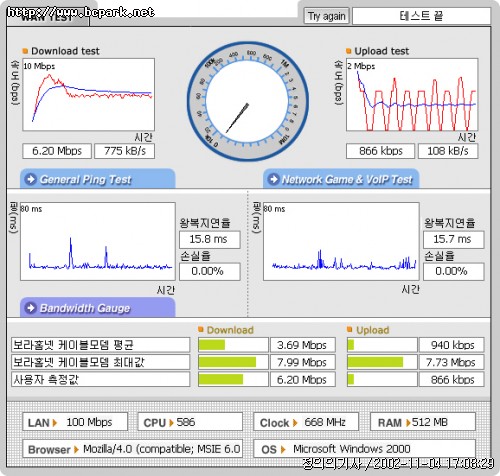The height and width of the screenshot is (476, 500).
Task: Click the CPU orange arrow icon
Action: (171, 423)
